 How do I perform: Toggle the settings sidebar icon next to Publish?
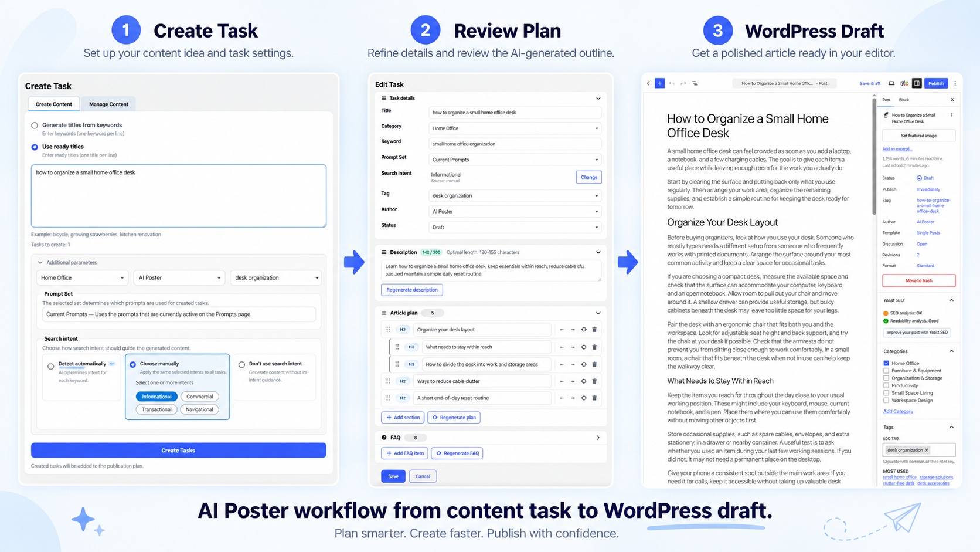917,83
